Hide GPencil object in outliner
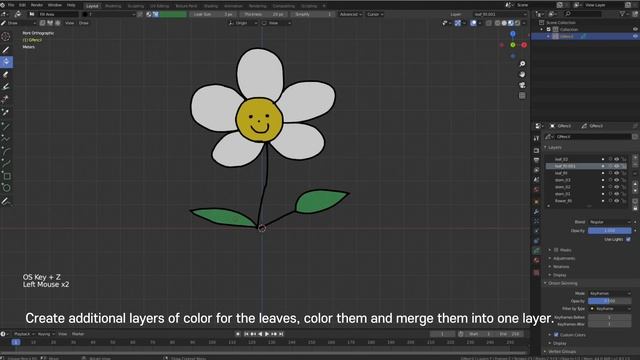Image resolution: width=640 pixels, height=360 pixels. point(635,36)
